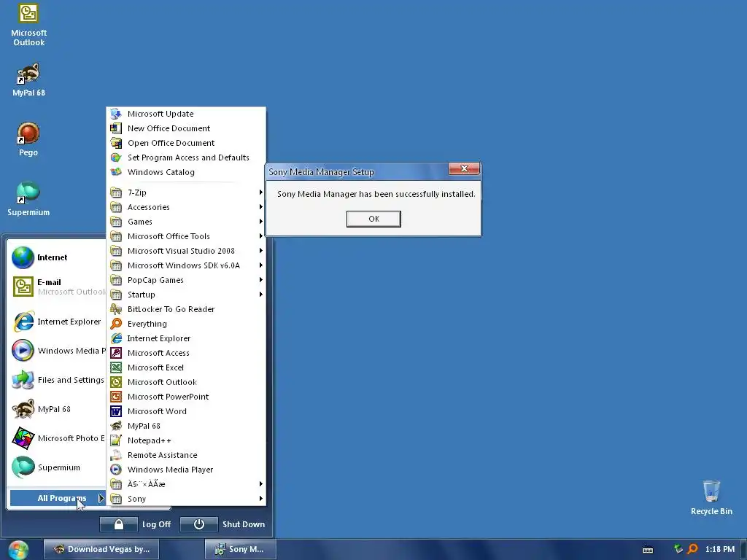Open Remote Assistance from All Programs

point(186,455)
